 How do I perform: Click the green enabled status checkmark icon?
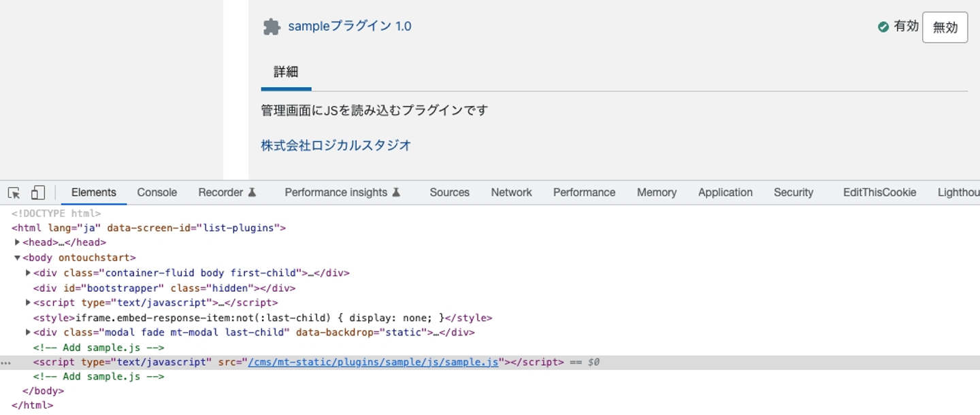pos(883,27)
